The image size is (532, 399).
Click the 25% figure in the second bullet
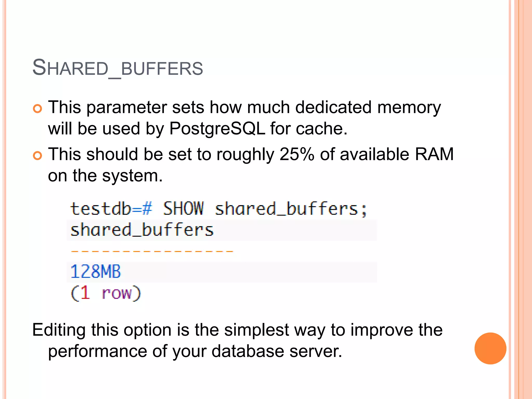(x=297, y=154)
